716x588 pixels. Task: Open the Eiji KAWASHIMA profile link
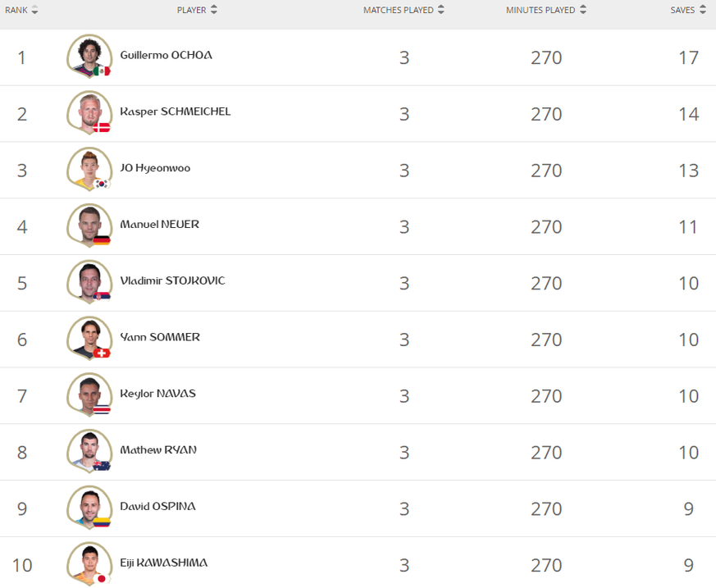click(x=164, y=563)
